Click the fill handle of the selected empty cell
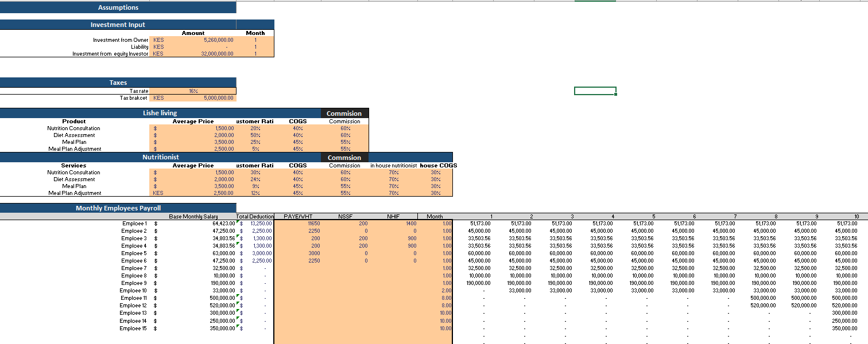 click(x=616, y=95)
